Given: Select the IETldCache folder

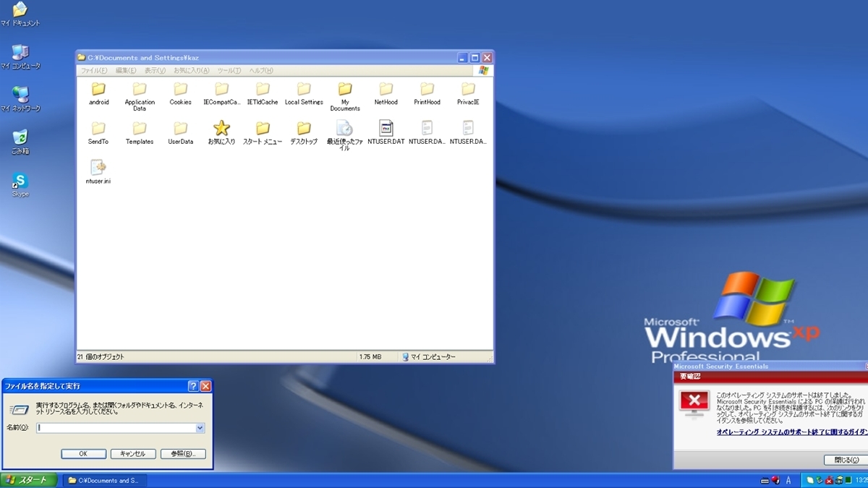Looking at the screenshot, I should [263, 93].
